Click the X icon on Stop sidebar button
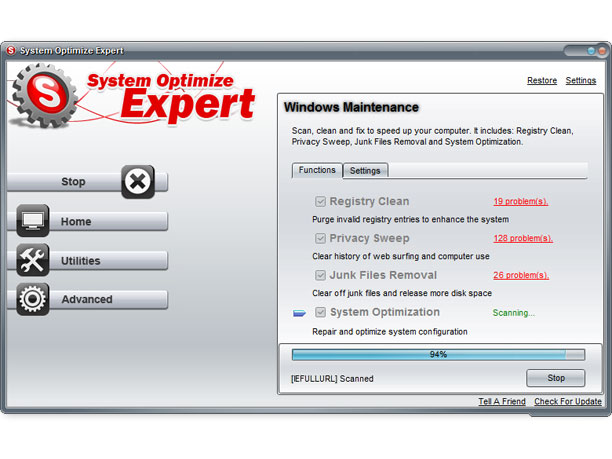This screenshot has height=459, width=612. pyautogui.click(x=138, y=181)
